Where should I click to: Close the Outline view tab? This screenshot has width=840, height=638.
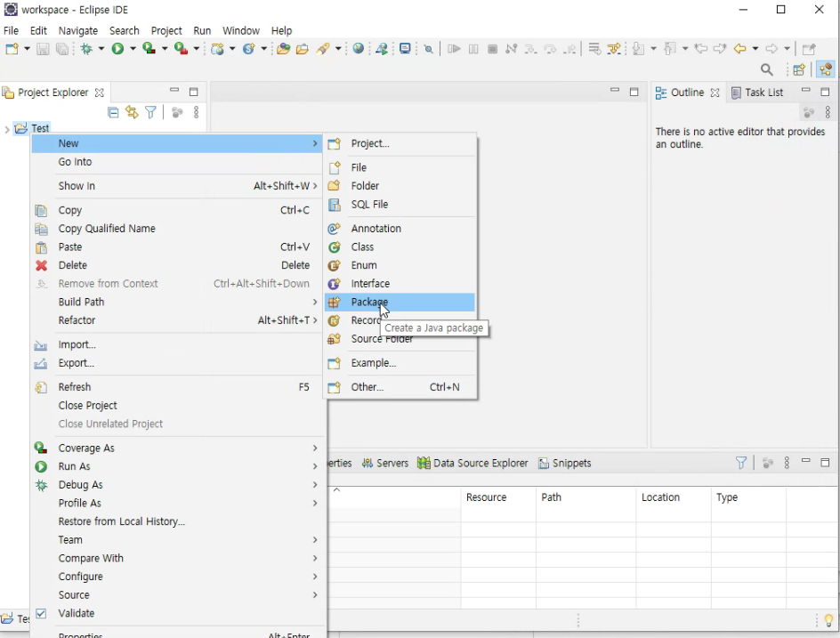(715, 93)
